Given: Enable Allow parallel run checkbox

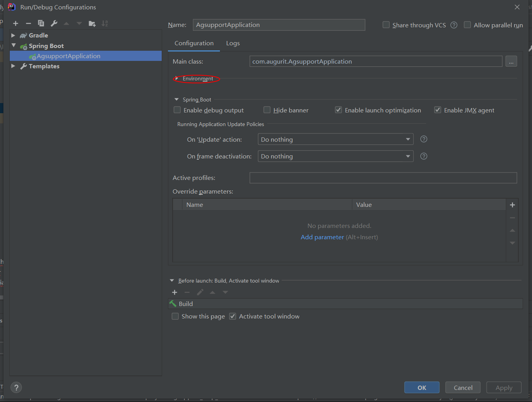Looking at the screenshot, I should pyautogui.click(x=467, y=25).
